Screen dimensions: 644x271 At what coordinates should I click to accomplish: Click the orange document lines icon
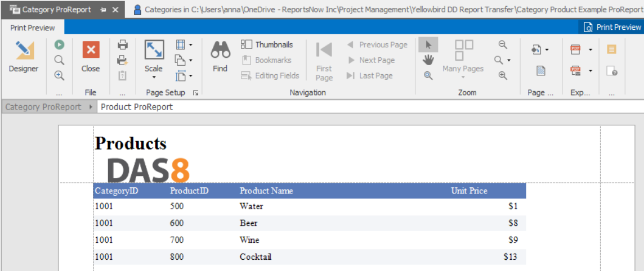[x=611, y=49]
